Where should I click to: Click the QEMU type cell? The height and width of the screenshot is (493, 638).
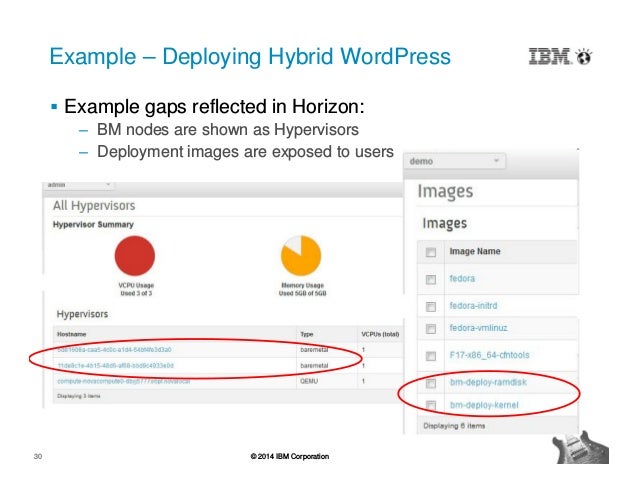click(x=309, y=381)
